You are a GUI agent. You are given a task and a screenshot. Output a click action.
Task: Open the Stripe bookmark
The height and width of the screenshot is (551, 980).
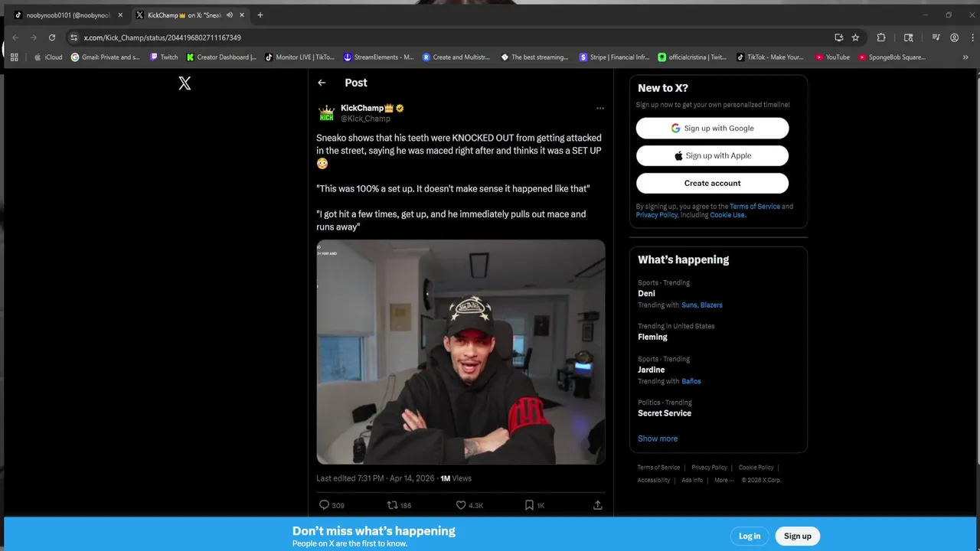point(614,57)
